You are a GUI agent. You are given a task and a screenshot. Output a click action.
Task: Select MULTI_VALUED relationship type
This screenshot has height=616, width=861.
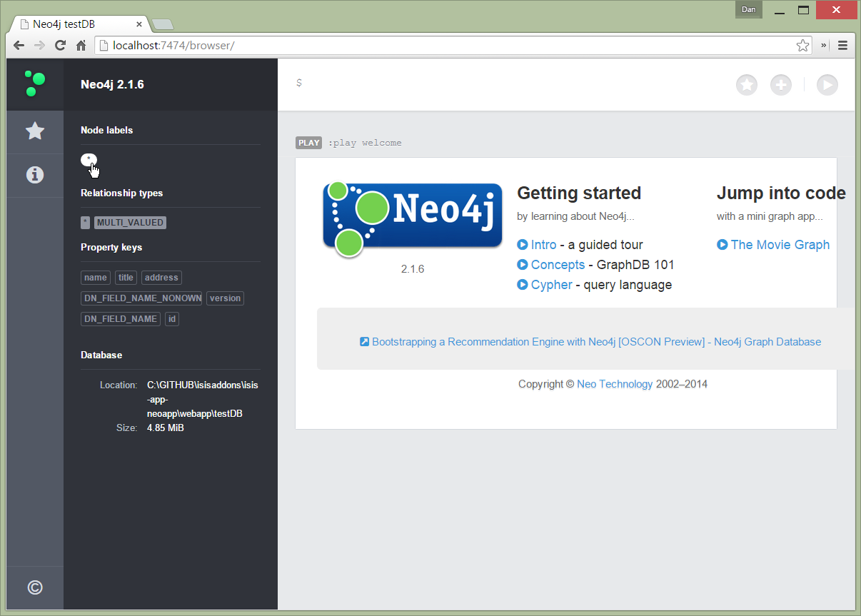[131, 223]
